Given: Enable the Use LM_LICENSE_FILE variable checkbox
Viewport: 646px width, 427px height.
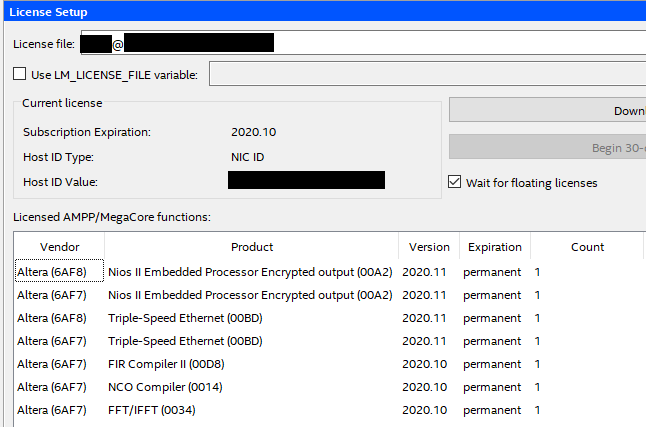Looking at the screenshot, I should coord(19,74).
